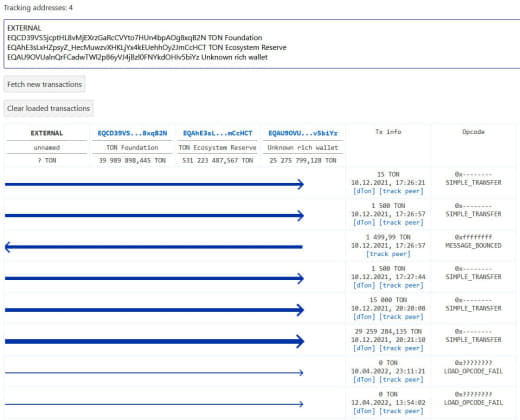Click track peer for the 15 TON transfer
The width and height of the screenshot is (520, 420).
(x=401, y=191)
